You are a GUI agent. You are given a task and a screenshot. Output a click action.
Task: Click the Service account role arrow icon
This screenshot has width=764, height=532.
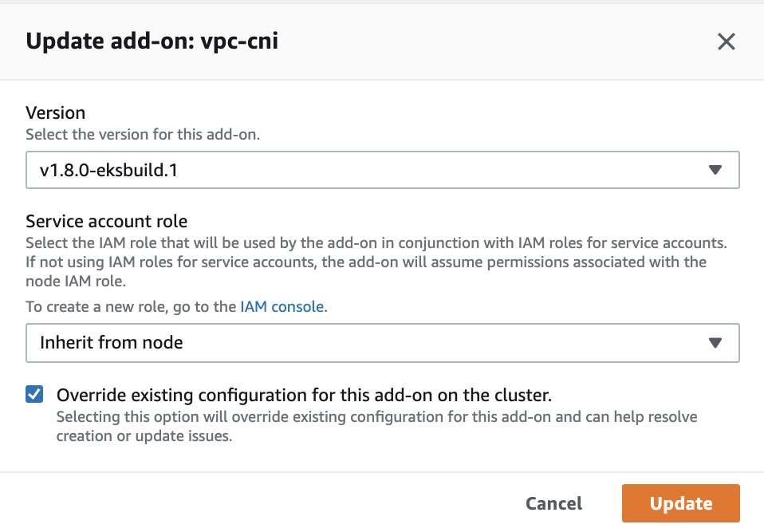point(715,343)
